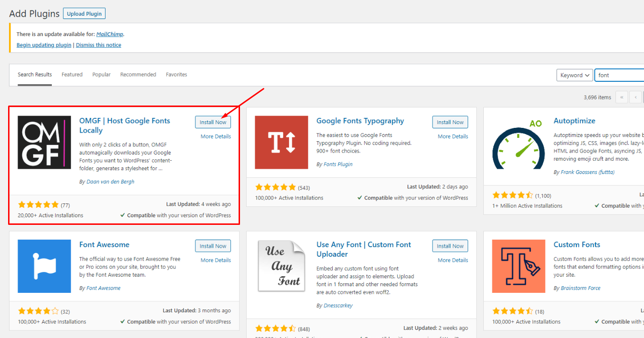Image resolution: width=644 pixels, height=338 pixels.
Task: Click the Begin updating plugin link
Action: [x=44, y=45]
